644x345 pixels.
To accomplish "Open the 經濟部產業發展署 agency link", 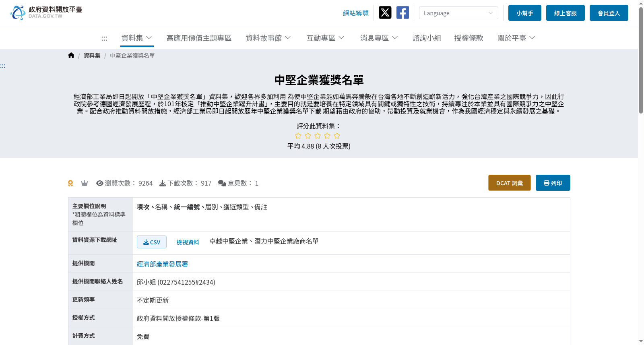I will pyautogui.click(x=163, y=264).
